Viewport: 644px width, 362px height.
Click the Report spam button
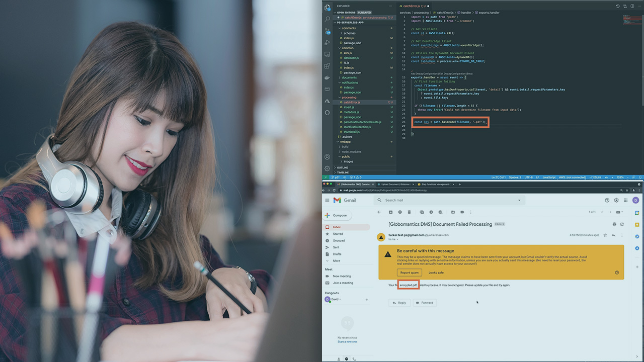click(x=409, y=273)
